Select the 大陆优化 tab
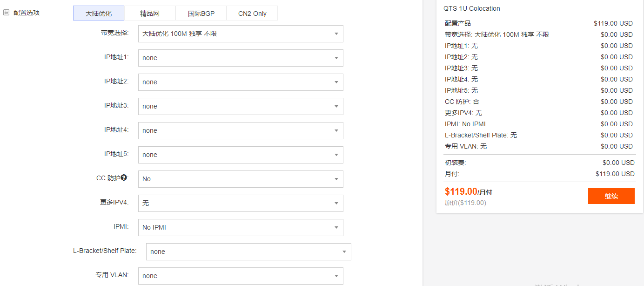644x286 pixels. click(x=99, y=14)
